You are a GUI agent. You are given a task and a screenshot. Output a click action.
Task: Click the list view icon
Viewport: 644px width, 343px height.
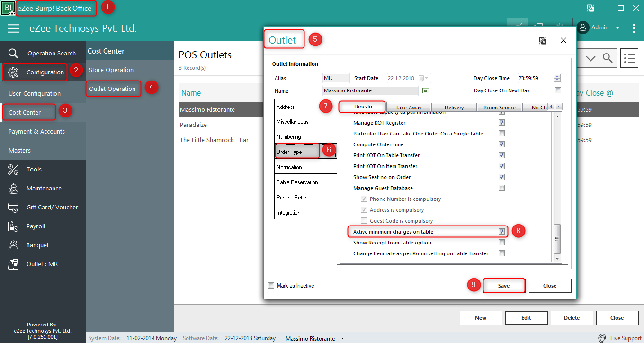[629, 58]
